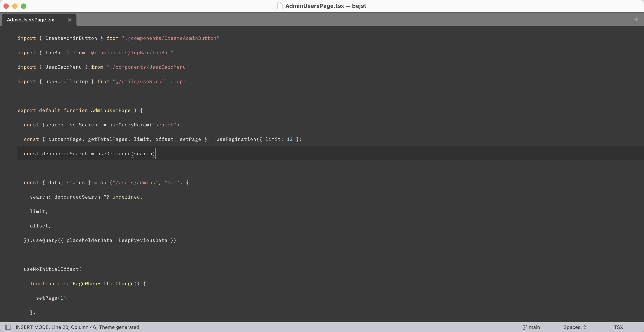Screen dimensions: 644x332
Task: Change syntax via TSX label
Action: coord(618,327)
